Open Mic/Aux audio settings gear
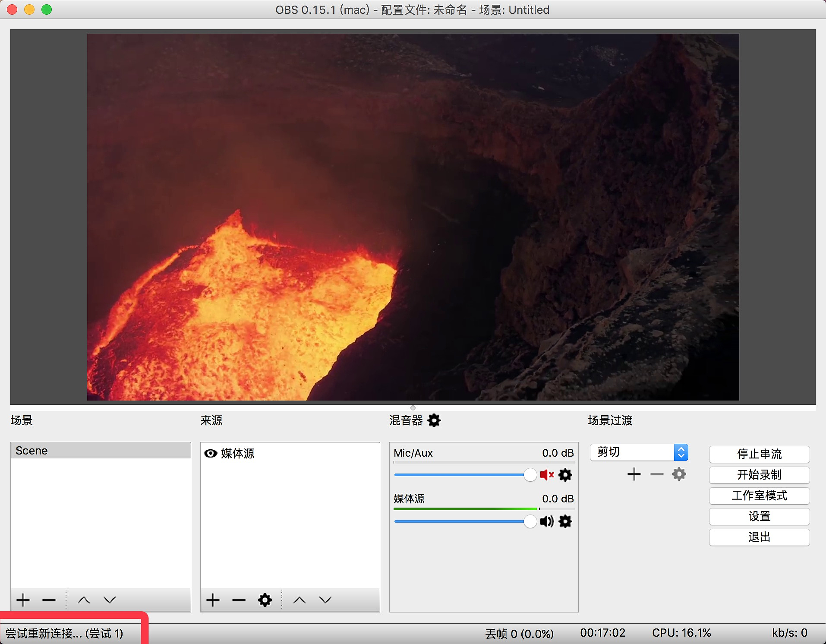Image resolution: width=826 pixels, height=644 pixels. [565, 475]
